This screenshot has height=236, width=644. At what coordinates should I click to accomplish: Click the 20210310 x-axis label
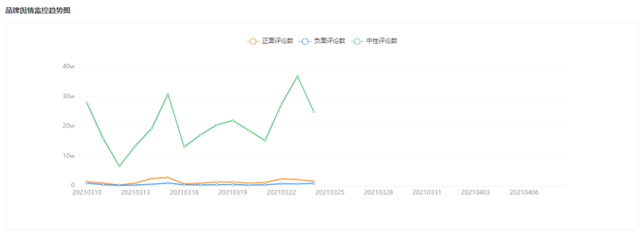click(x=86, y=192)
